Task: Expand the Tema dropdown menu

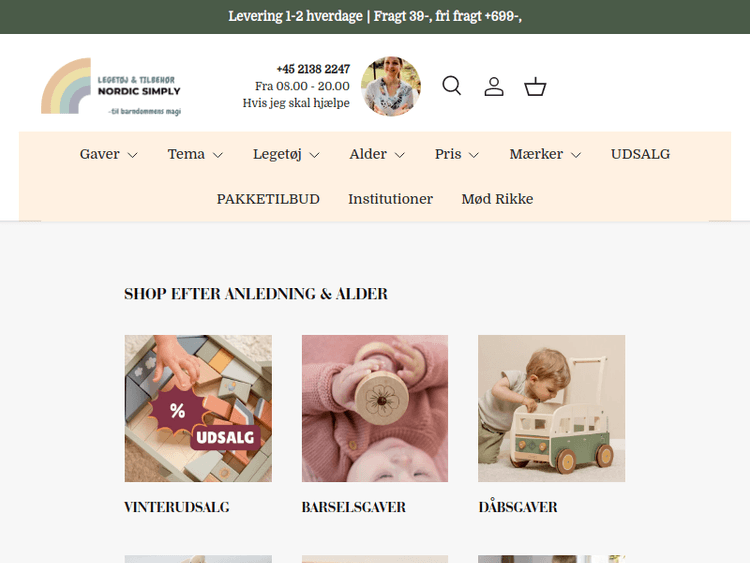Action: coord(195,154)
